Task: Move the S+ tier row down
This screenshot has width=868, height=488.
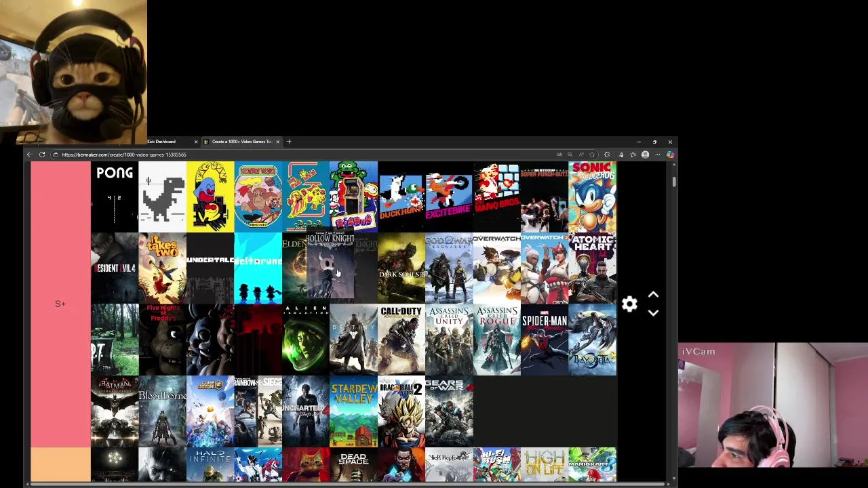Action: [653, 312]
